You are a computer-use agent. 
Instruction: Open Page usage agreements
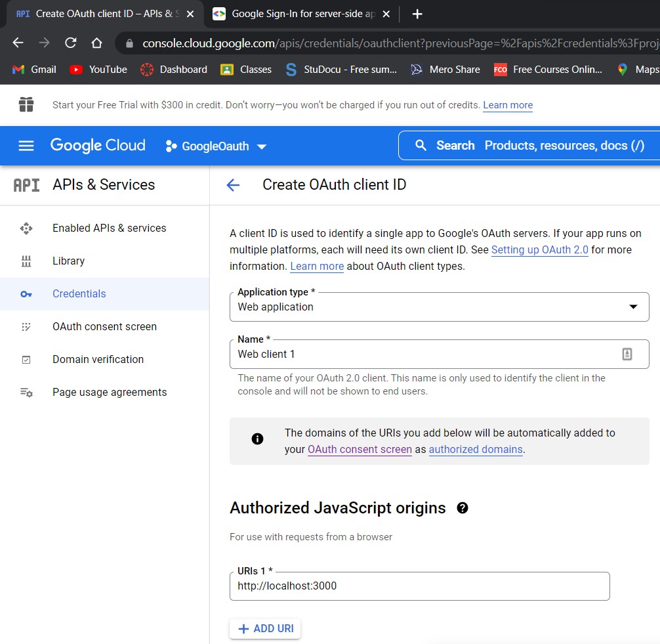tap(108, 392)
